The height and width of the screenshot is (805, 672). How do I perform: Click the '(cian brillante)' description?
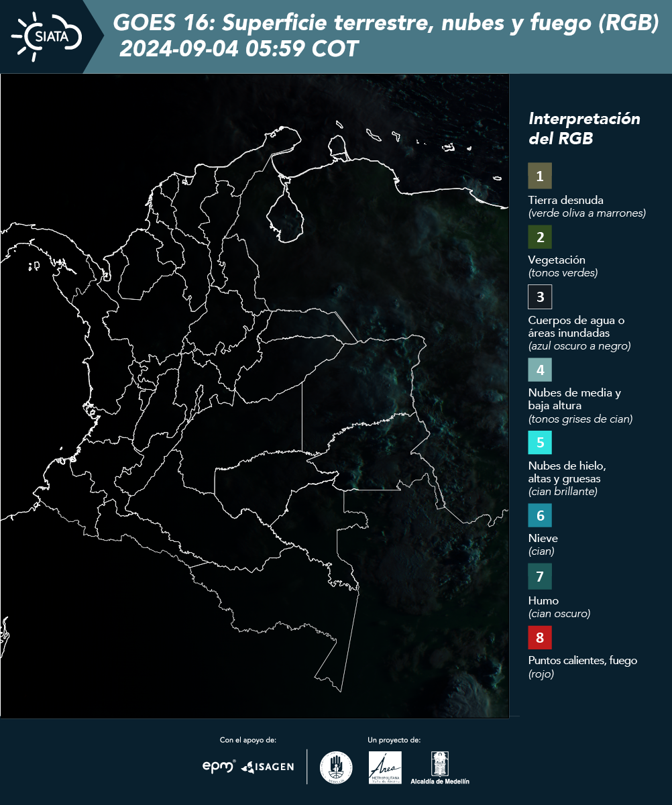pyautogui.click(x=563, y=492)
